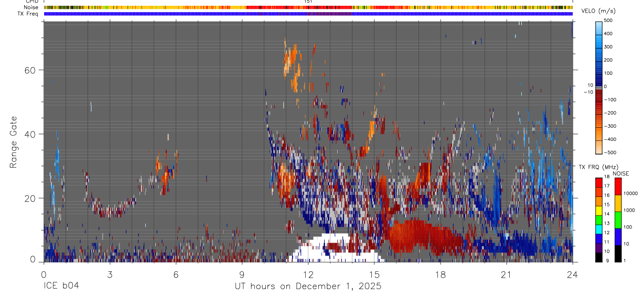The width and height of the screenshot is (644, 297).
Task: Pick the blue swatch in NOISE legend
Action: (x=618, y=237)
